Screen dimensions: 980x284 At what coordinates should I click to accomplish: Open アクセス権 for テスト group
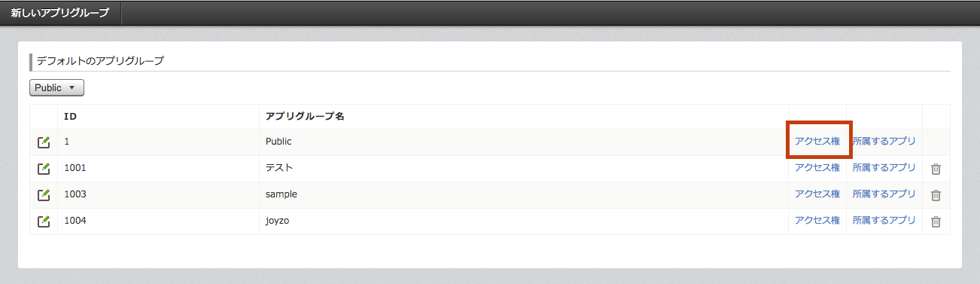tap(817, 167)
